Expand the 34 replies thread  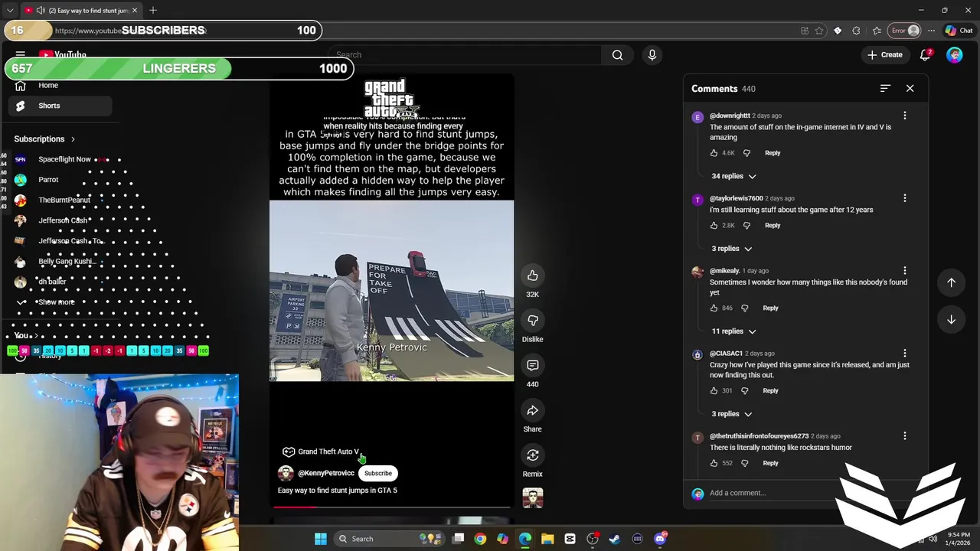coord(733,176)
